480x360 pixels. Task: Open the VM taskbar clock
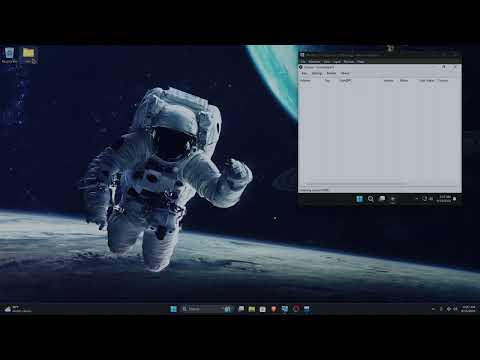pos(444,199)
